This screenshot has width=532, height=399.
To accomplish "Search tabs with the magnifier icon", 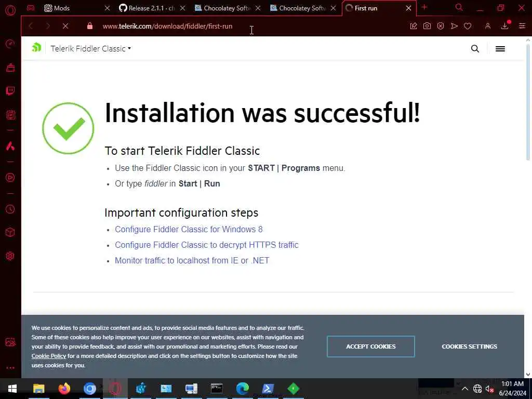I will click(459, 7).
